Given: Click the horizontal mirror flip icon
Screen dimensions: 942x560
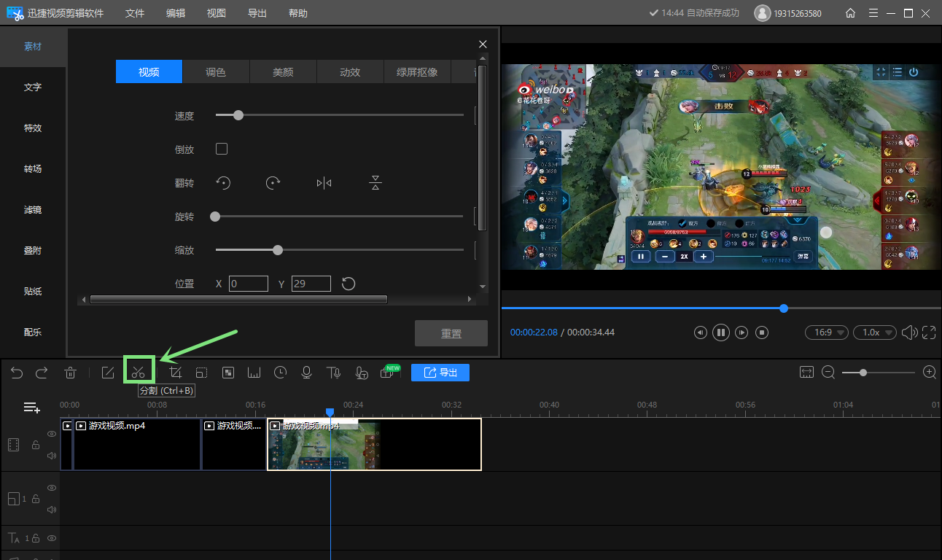Looking at the screenshot, I should click(324, 183).
